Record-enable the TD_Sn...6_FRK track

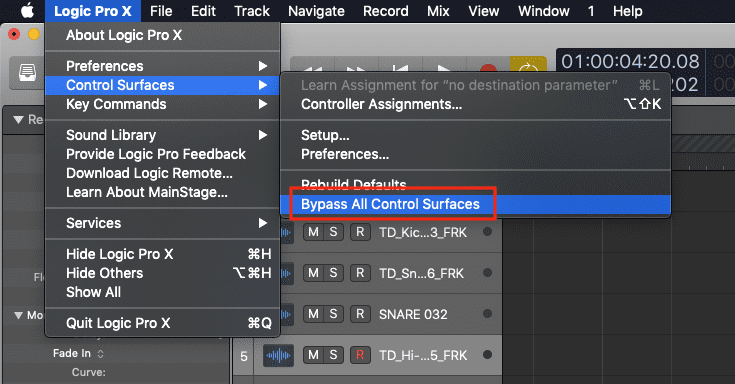click(x=360, y=273)
